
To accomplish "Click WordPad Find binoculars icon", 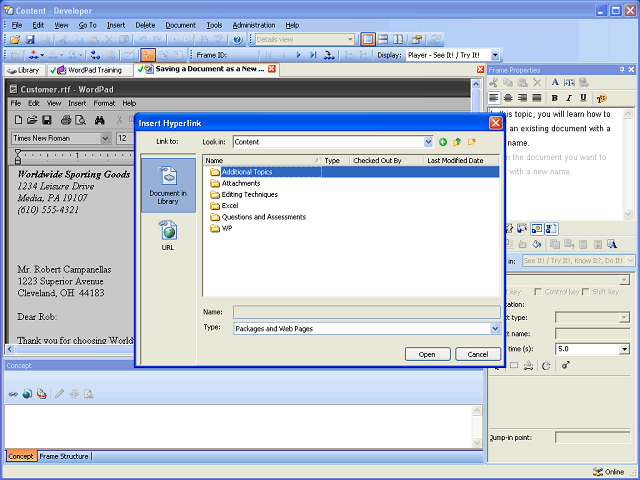I will (100, 120).
